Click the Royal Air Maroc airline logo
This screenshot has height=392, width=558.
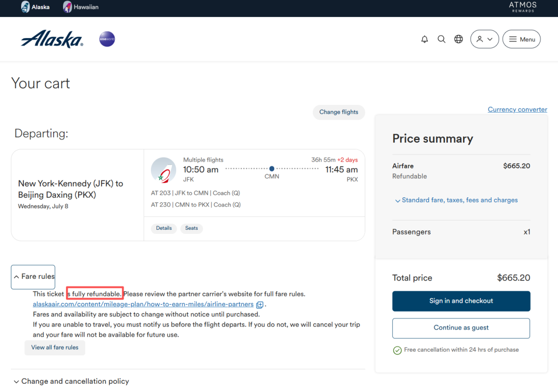[163, 170]
